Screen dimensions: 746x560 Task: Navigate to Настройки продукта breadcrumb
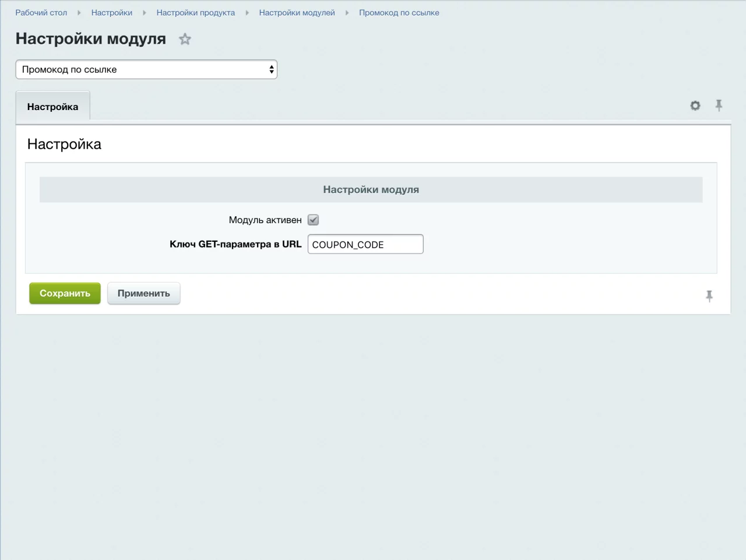(195, 13)
